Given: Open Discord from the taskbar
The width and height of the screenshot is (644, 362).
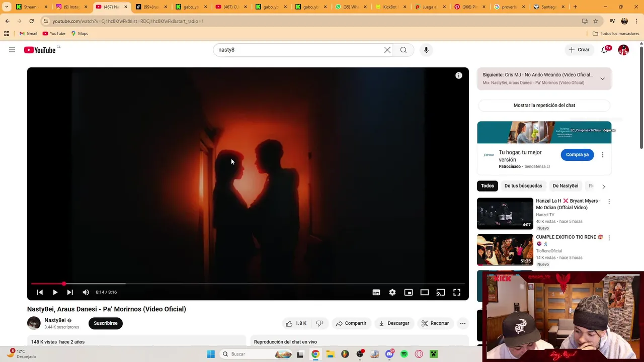Looking at the screenshot, I should pos(389,354).
